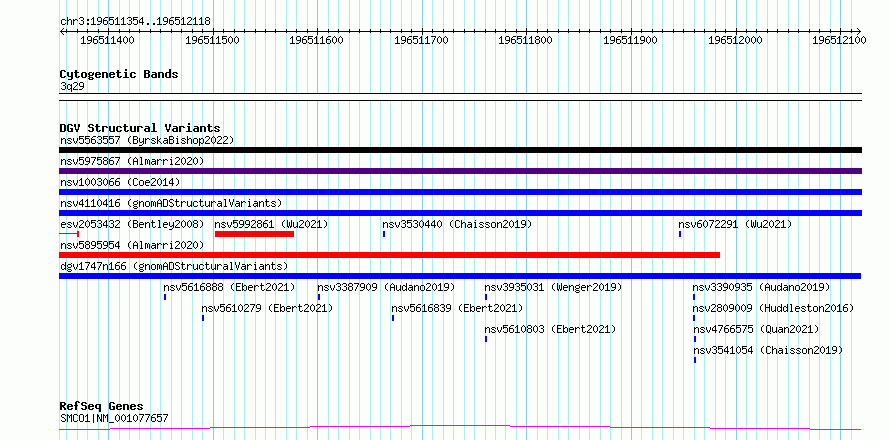Click the Cytogenetic Bands track heading

[119, 74]
